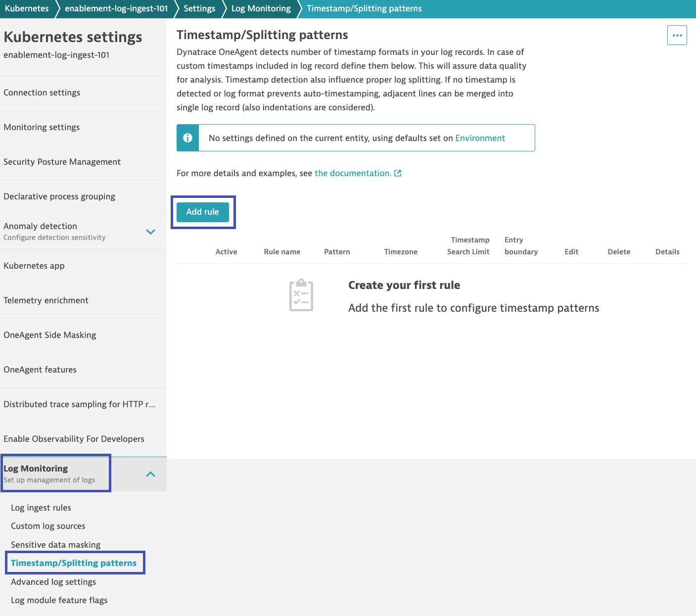The height and width of the screenshot is (616, 696).
Task: Go to enablement-log-ingest-101 breadcrumb
Action: 116,8
